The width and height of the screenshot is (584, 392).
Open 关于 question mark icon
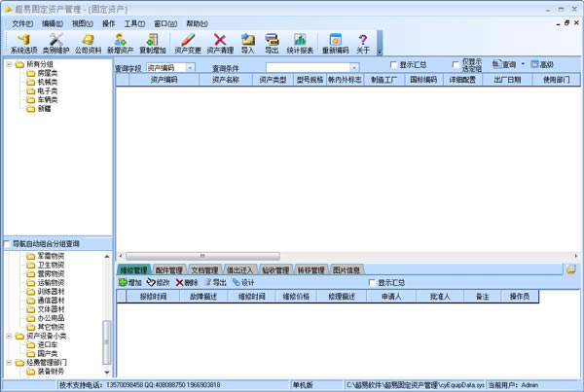coord(363,44)
